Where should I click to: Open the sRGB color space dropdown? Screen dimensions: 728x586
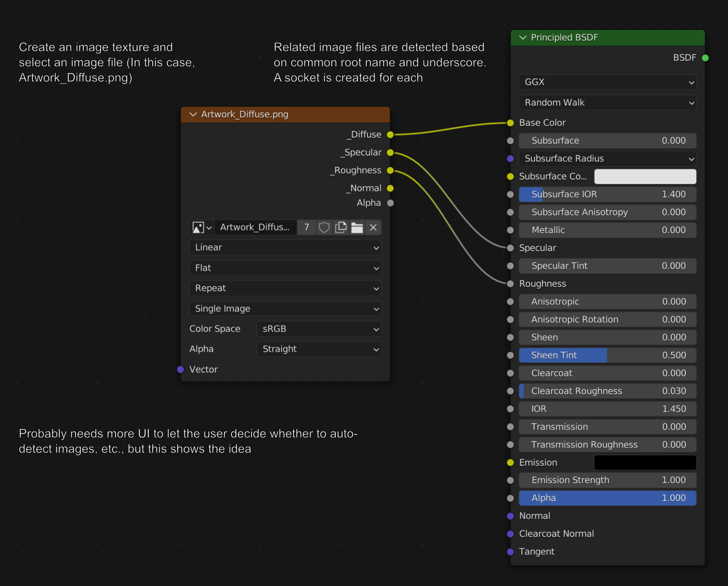(x=319, y=329)
